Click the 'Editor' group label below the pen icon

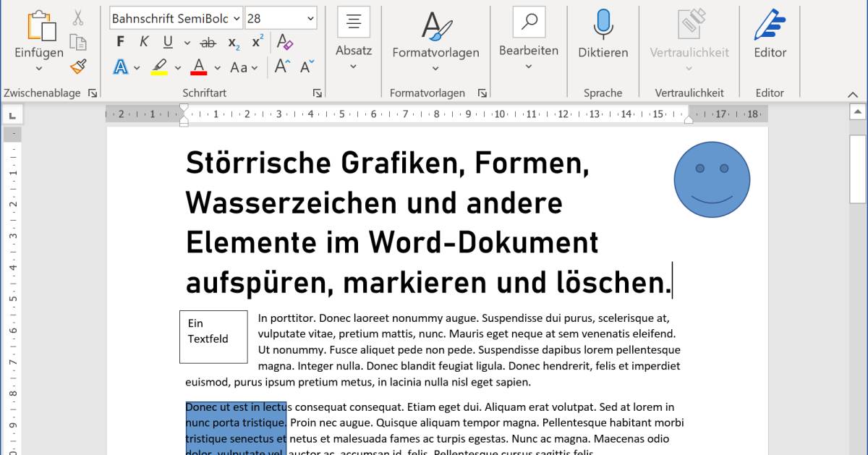(x=770, y=93)
